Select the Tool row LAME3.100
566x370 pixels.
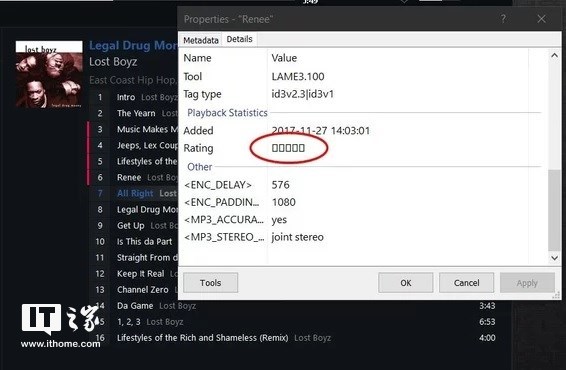tap(298, 77)
